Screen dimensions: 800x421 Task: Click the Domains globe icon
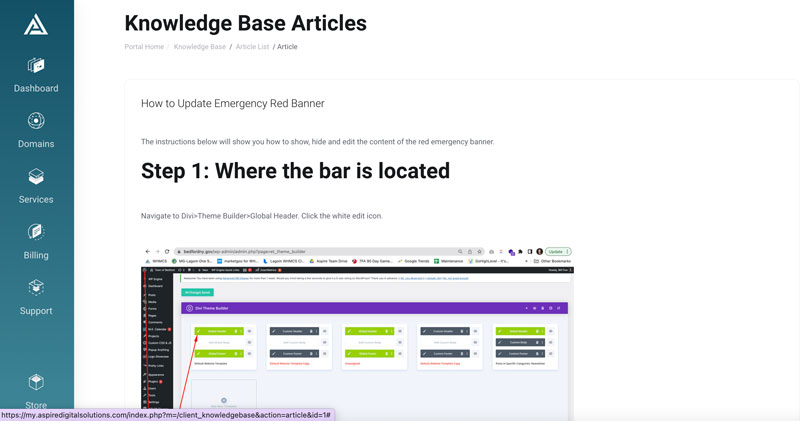coord(36,121)
